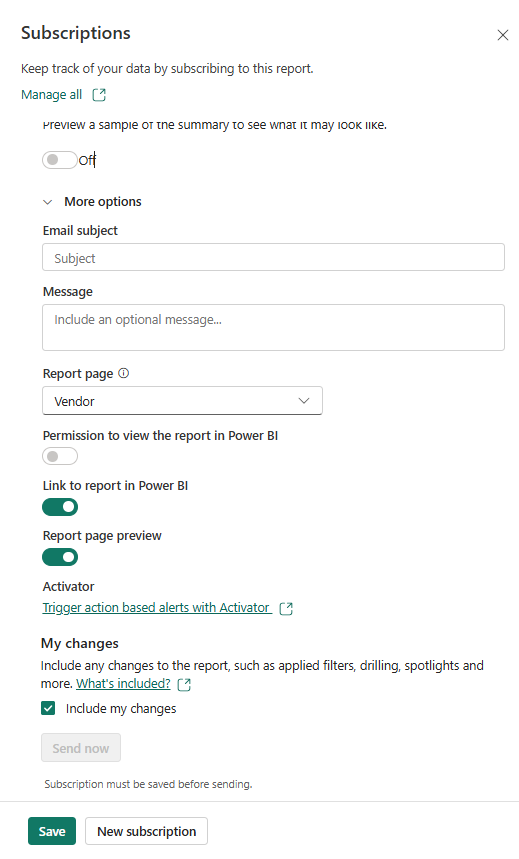Click the Send now button
The height and width of the screenshot is (859, 519).
(x=81, y=748)
